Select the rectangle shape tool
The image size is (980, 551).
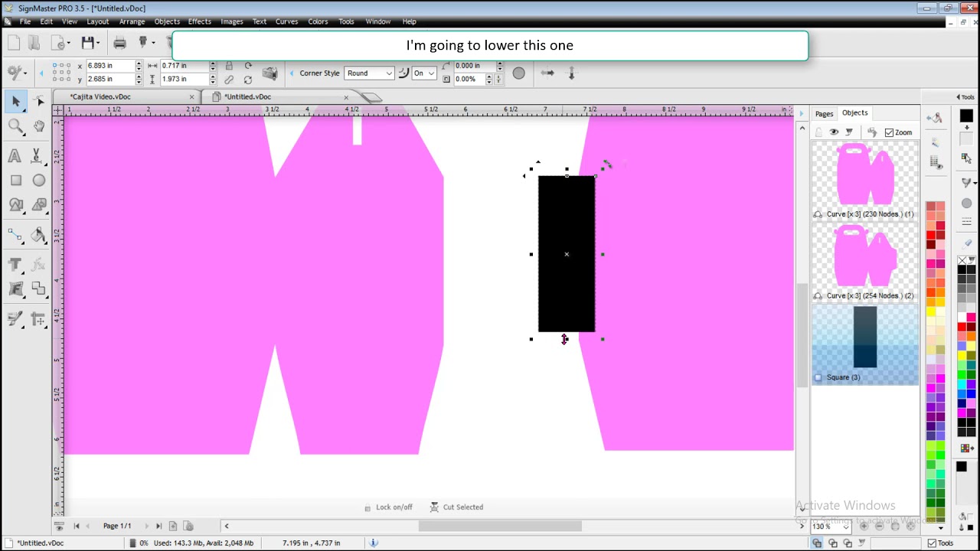coord(15,181)
